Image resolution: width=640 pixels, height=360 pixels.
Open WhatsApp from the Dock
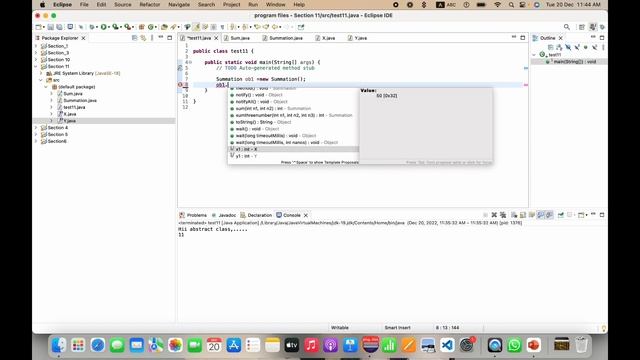point(514,345)
